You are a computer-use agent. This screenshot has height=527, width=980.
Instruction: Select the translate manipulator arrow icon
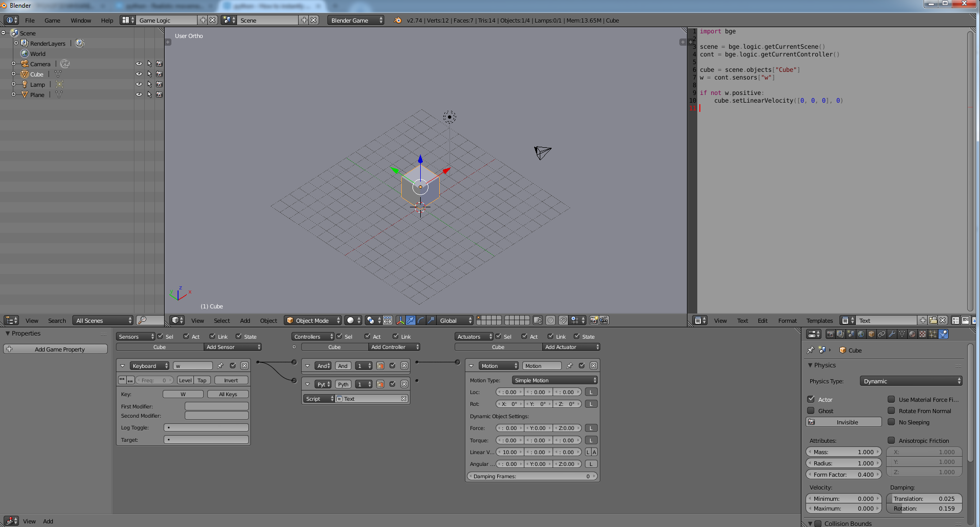click(410, 320)
